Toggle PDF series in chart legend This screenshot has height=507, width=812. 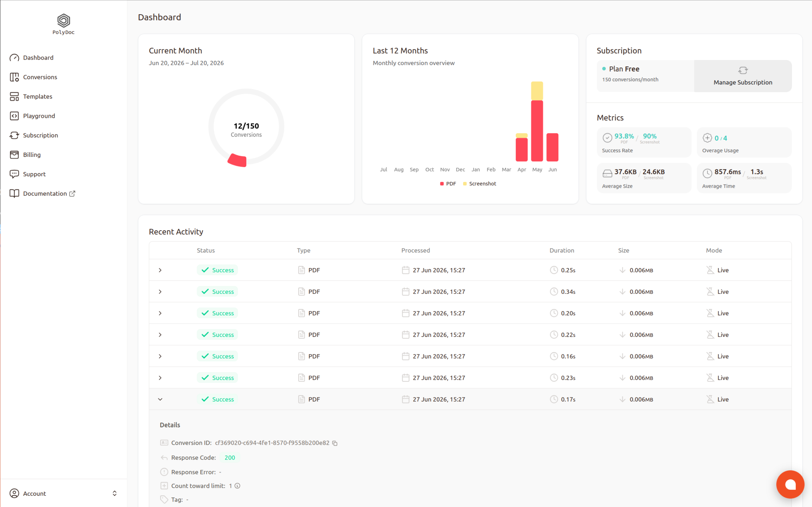(448, 184)
